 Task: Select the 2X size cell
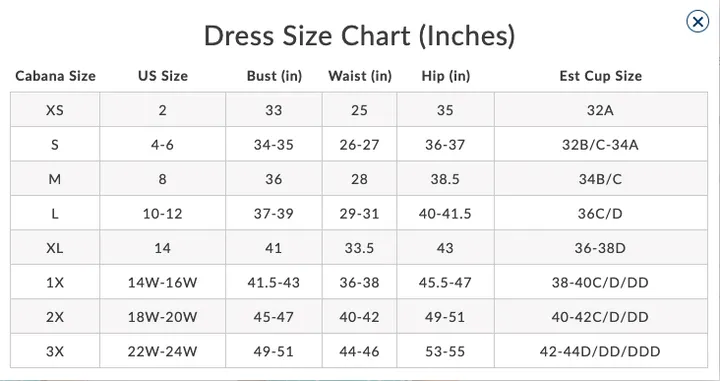(55, 316)
